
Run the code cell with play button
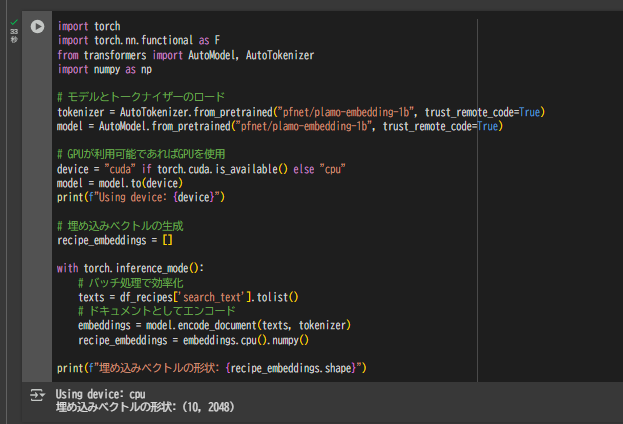37,27
